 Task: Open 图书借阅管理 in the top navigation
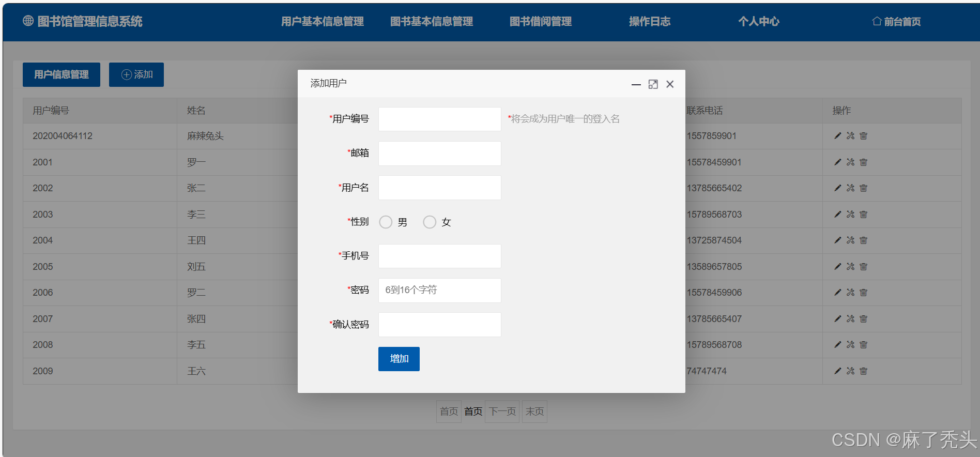(x=541, y=21)
